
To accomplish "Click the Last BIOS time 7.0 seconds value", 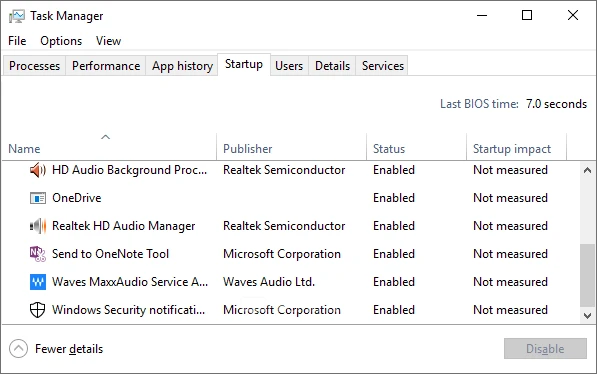I will click(556, 104).
